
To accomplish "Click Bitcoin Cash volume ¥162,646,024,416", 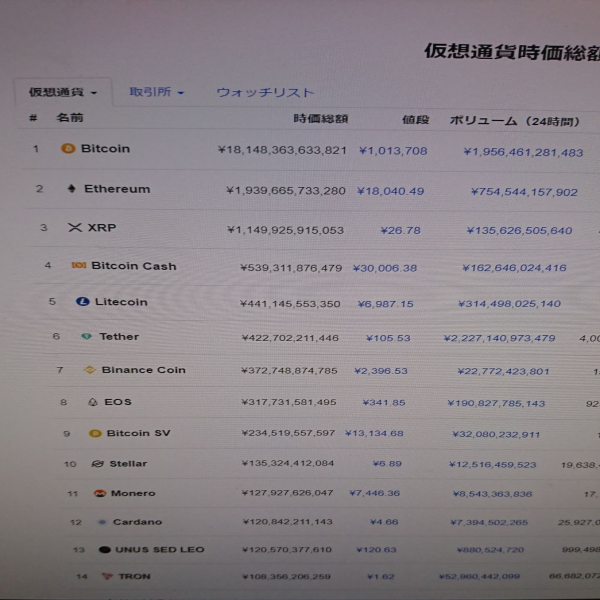I will pyautogui.click(x=515, y=268).
